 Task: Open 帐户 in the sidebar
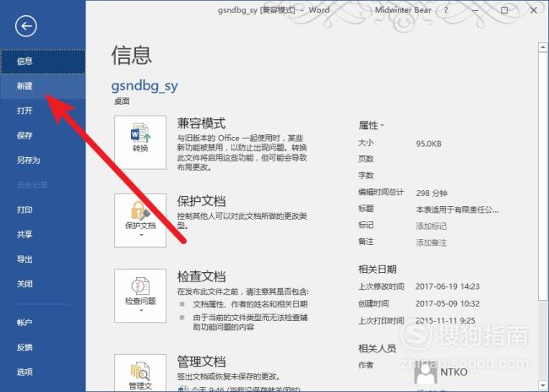(43, 323)
